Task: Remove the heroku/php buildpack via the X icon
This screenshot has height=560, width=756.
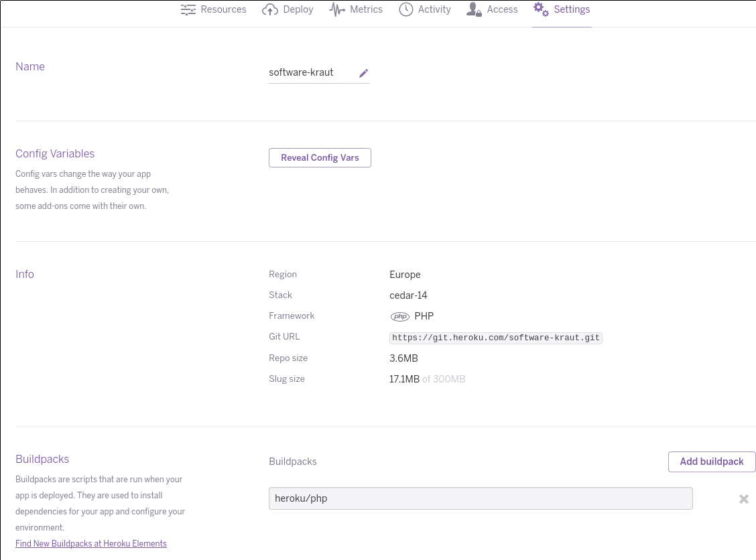Action: (744, 498)
